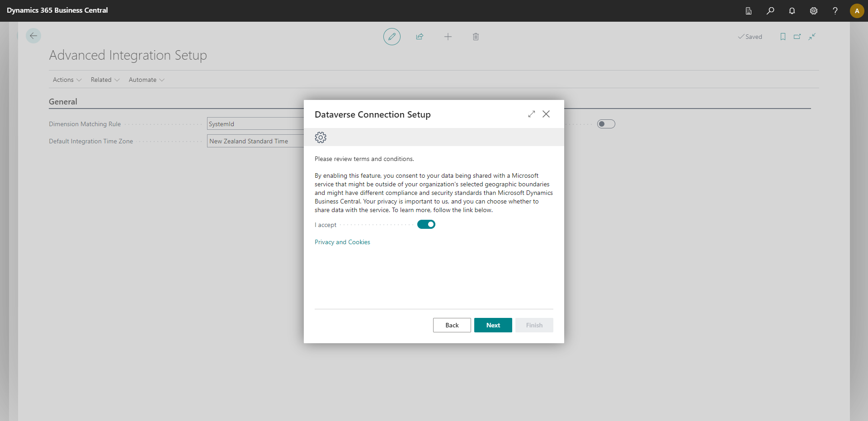Click the edit pencil icon
Viewport: 868px width, 421px height.
pos(392,37)
